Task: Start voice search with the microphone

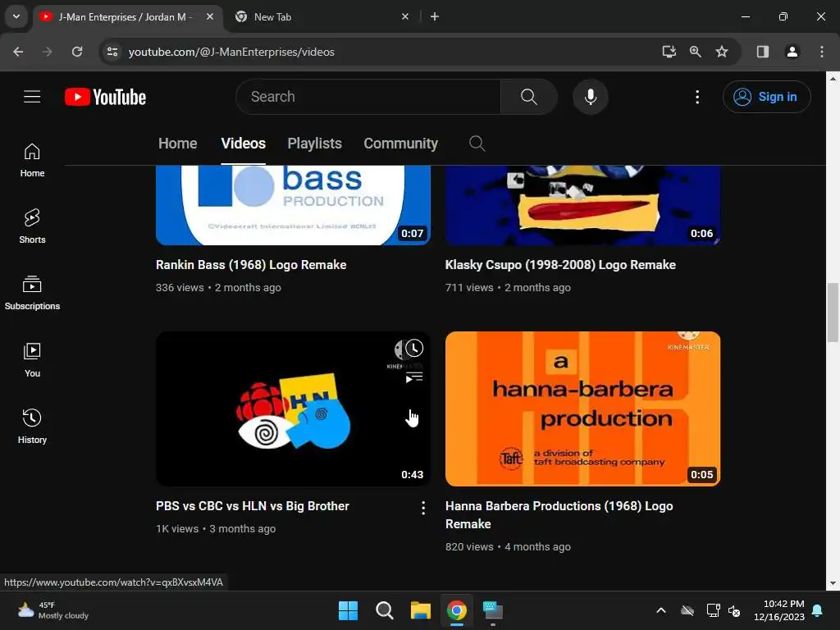Action: point(591,97)
